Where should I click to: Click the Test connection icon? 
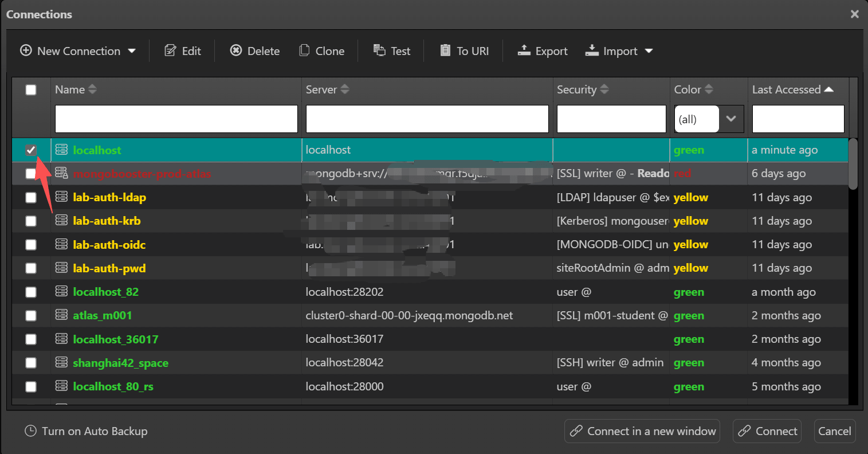(379, 50)
